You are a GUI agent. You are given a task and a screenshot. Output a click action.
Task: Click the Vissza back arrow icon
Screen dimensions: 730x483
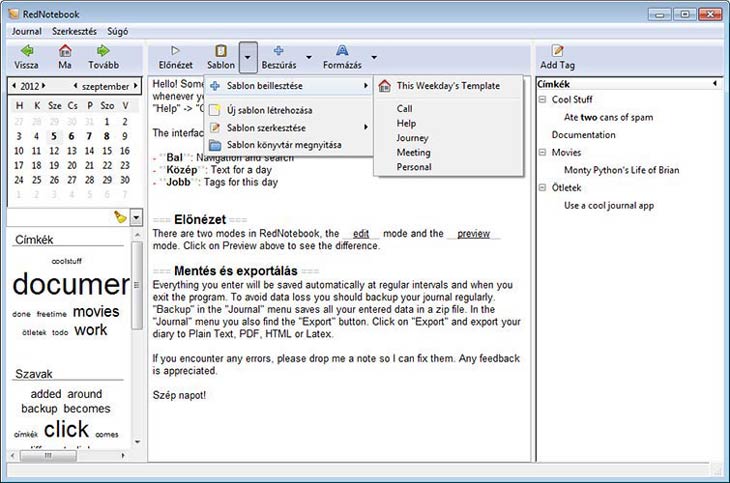(26, 51)
